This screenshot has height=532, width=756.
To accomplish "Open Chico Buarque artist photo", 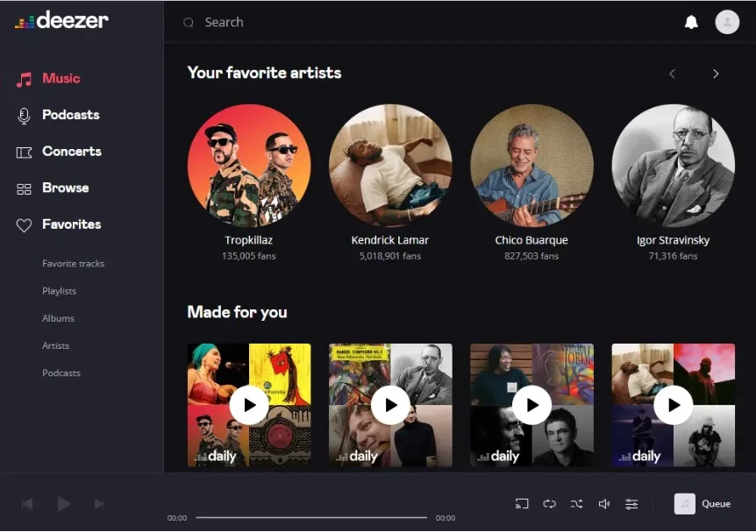I will (x=531, y=166).
